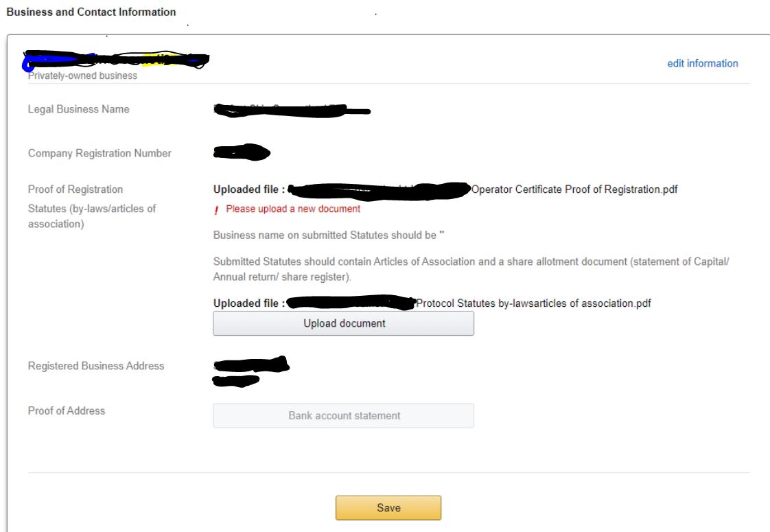Screen dimensions: 770x532
Task: Click the Legal Business Name label
Action: (x=78, y=109)
